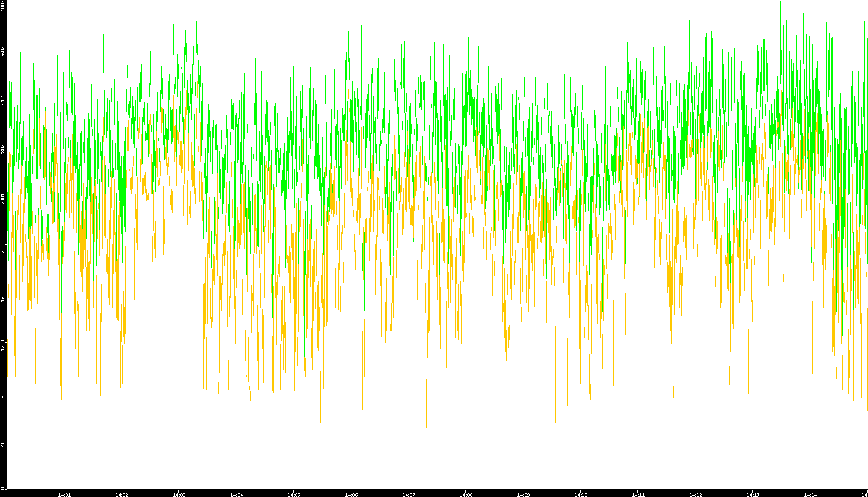Image resolution: width=868 pixels, height=497 pixels.
Task: Click the 800 y-axis label
Action: [x=3, y=394]
